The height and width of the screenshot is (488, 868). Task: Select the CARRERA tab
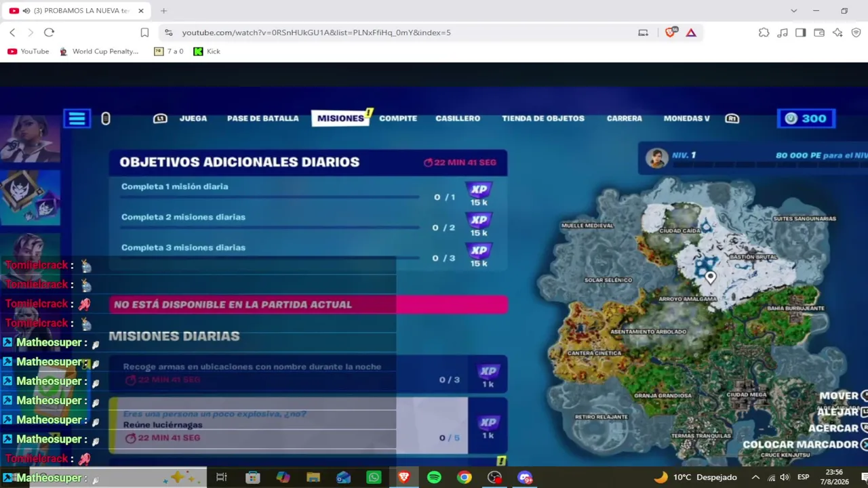pos(625,119)
